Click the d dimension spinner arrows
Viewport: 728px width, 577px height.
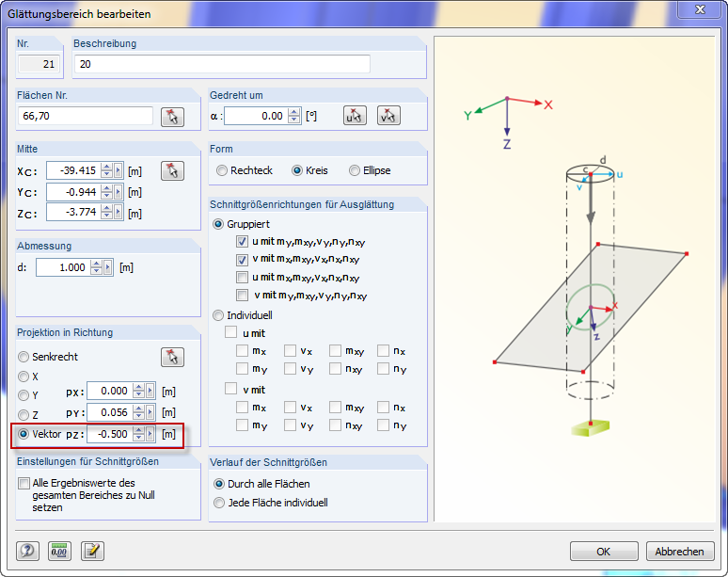pos(97,267)
